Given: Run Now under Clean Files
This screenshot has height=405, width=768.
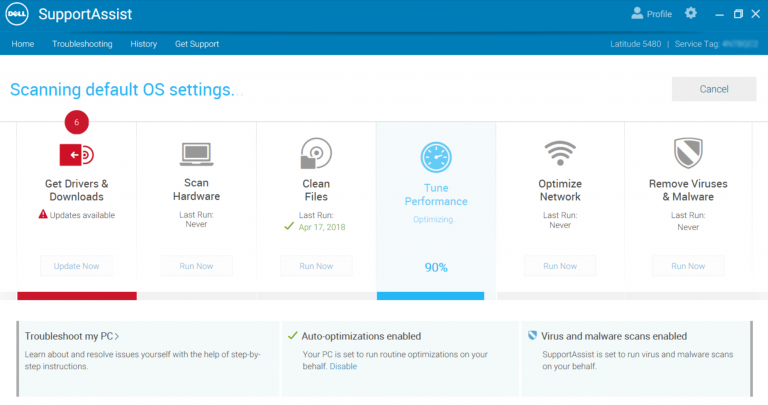Looking at the screenshot, I should click(316, 266).
